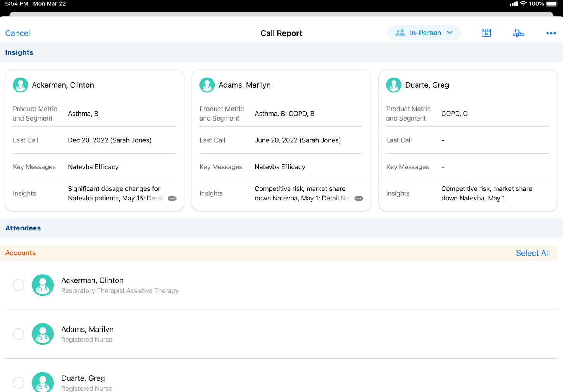The height and width of the screenshot is (392, 563).
Task: Open the In-Person call type dropdown
Action: (x=424, y=33)
